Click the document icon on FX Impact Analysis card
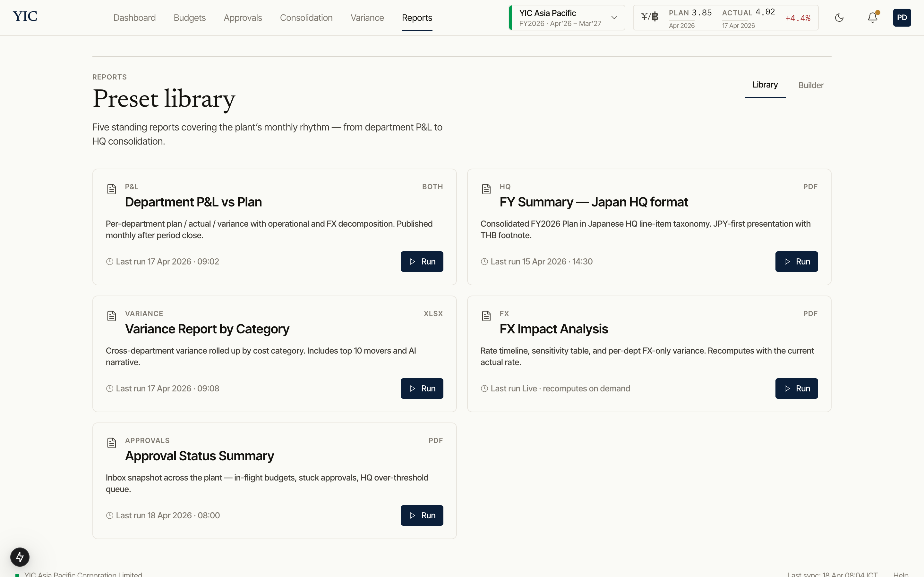Image resolution: width=924 pixels, height=577 pixels. 486,316
